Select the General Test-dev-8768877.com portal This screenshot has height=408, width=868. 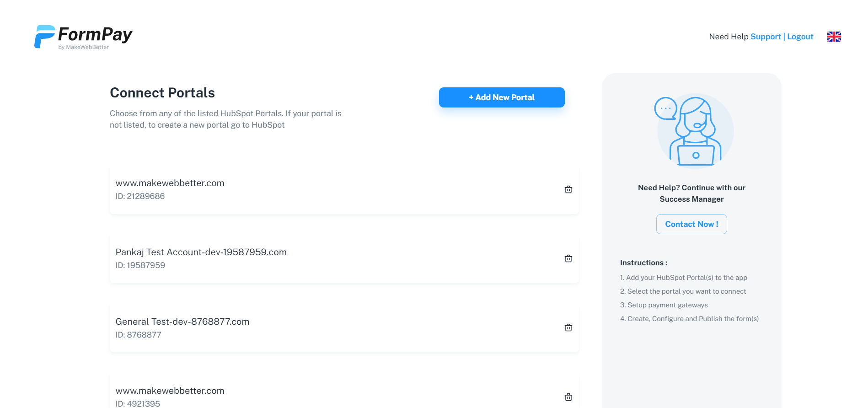tap(344, 327)
